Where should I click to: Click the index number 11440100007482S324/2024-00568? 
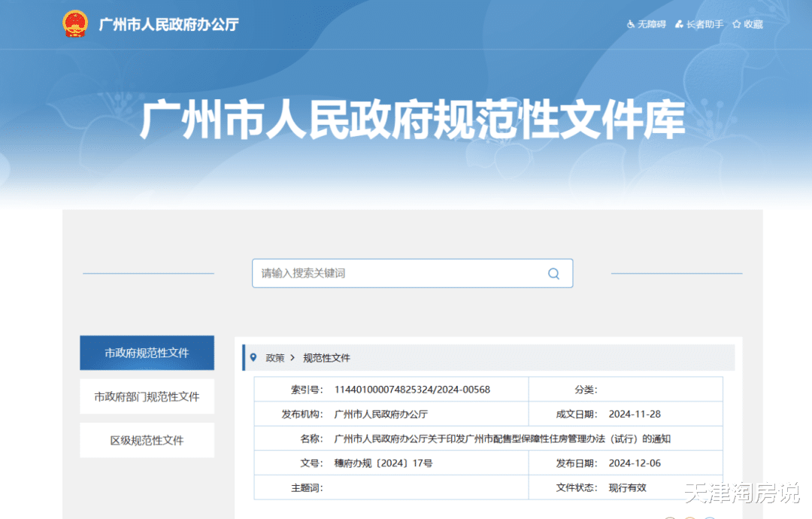412,390
